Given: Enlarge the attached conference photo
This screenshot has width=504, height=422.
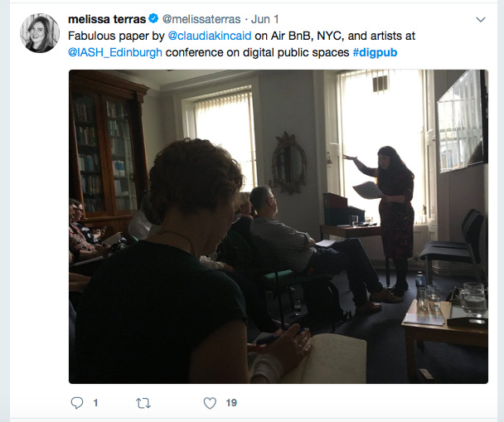Looking at the screenshot, I should coord(279,226).
